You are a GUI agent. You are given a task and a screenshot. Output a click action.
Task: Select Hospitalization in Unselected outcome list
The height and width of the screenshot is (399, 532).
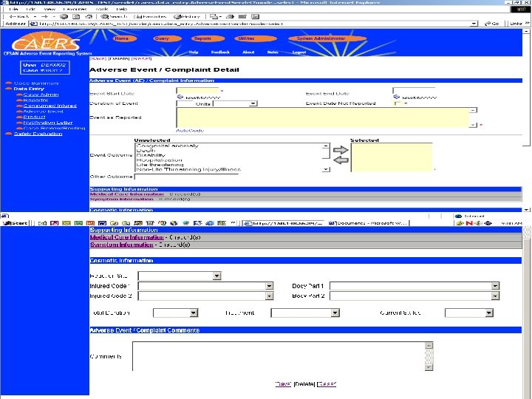pos(159,160)
